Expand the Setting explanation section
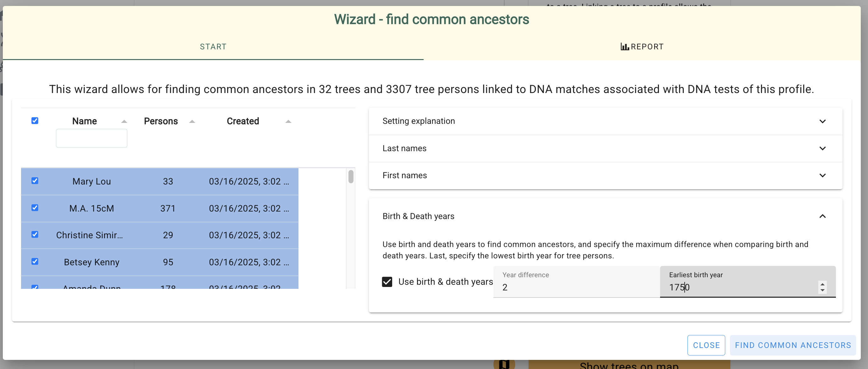This screenshot has height=369, width=868. (x=822, y=122)
